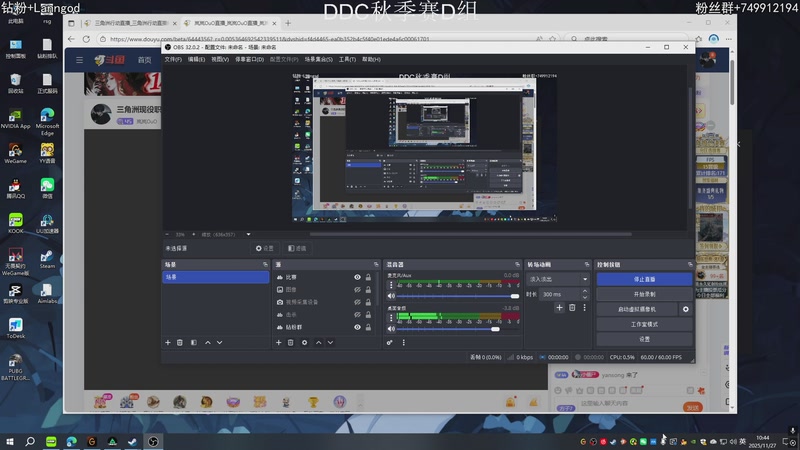Viewport: 800px width, 450px height.
Task: Open taskbar search
Action: click(30, 441)
